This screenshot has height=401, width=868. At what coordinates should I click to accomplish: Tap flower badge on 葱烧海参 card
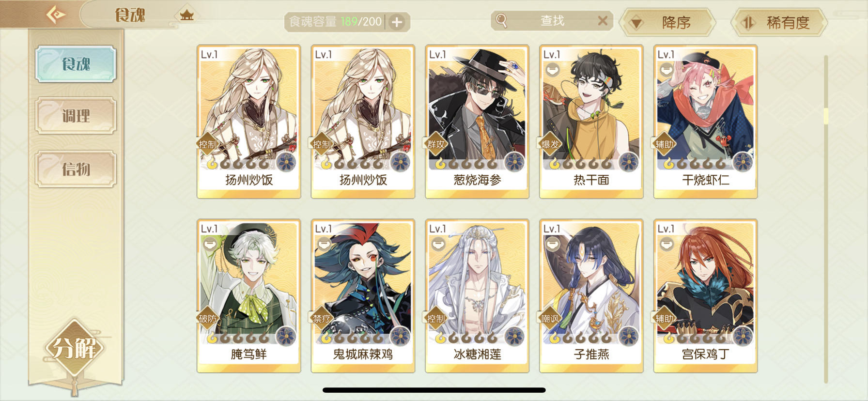[514, 162]
